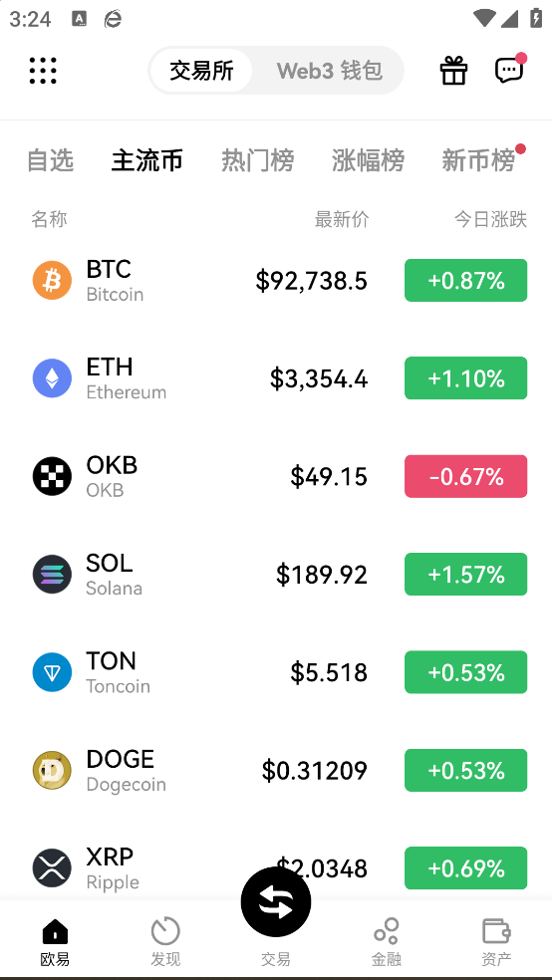Switch to the 自选 favorites tab

(x=51, y=160)
